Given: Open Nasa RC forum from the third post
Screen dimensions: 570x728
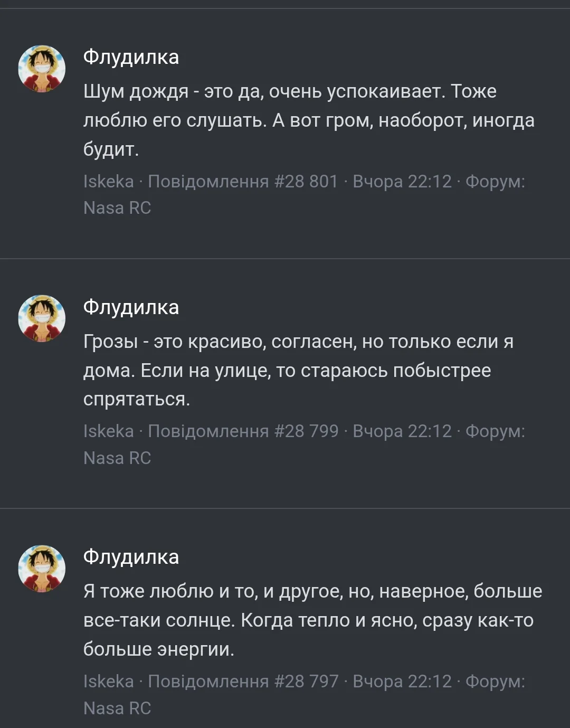Looking at the screenshot, I should point(117,707).
